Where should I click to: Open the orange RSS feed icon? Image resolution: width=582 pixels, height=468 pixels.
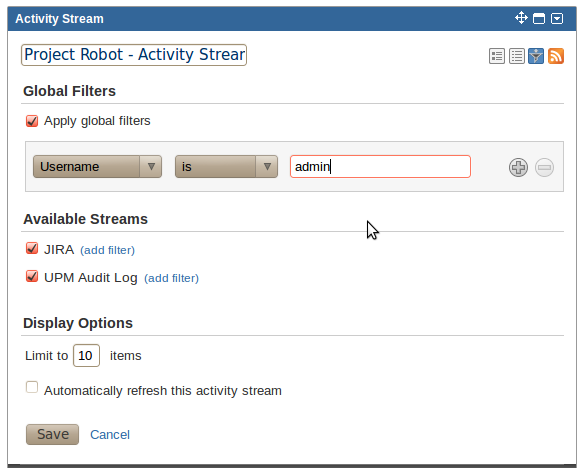click(556, 56)
